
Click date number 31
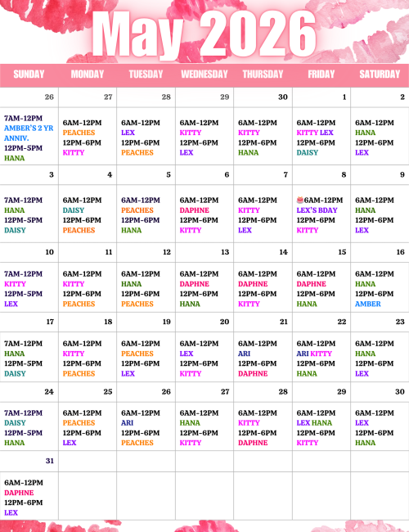[50, 461]
